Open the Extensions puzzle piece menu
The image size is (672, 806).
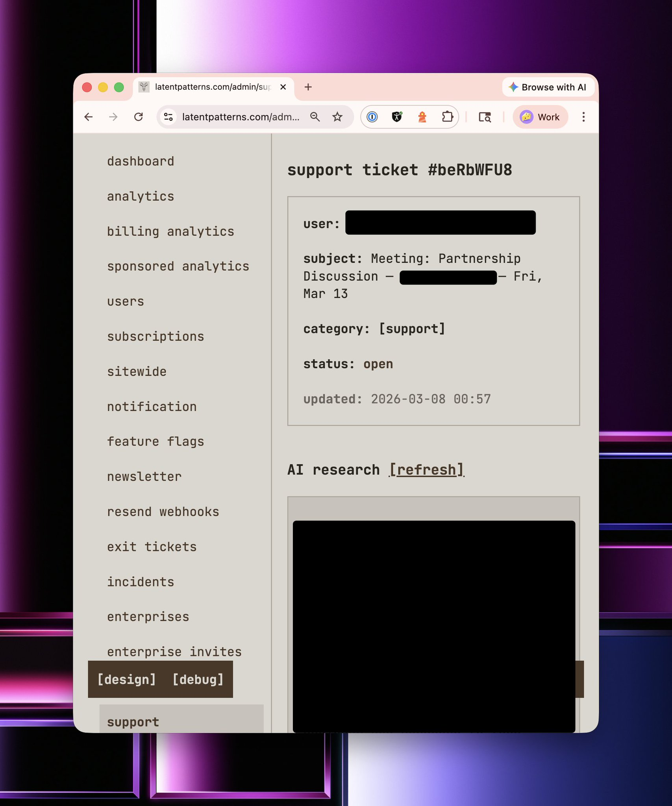[448, 117]
